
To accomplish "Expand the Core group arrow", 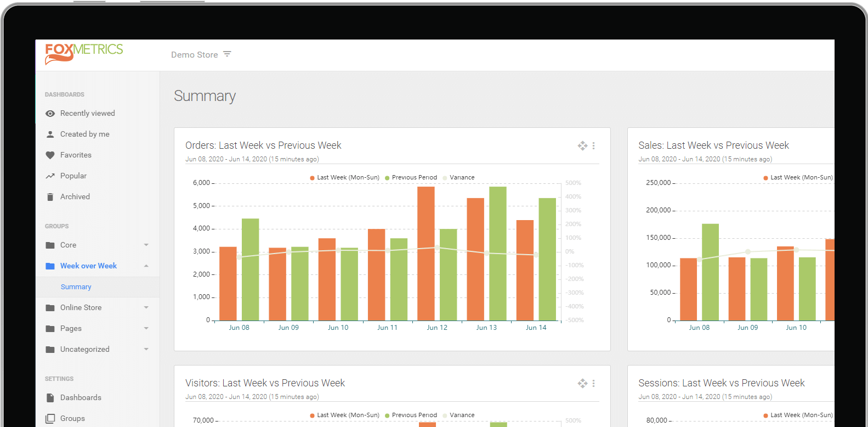I will point(146,245).
